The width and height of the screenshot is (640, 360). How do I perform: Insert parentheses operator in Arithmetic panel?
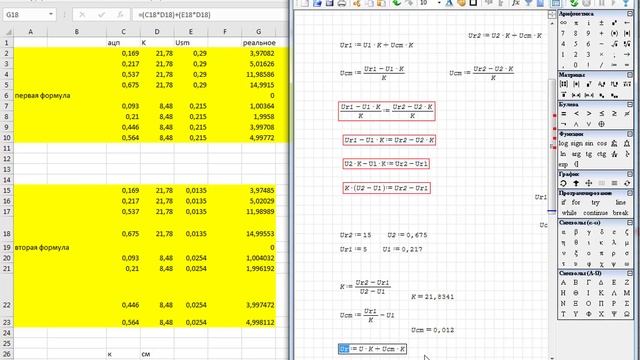click(614, 33)
